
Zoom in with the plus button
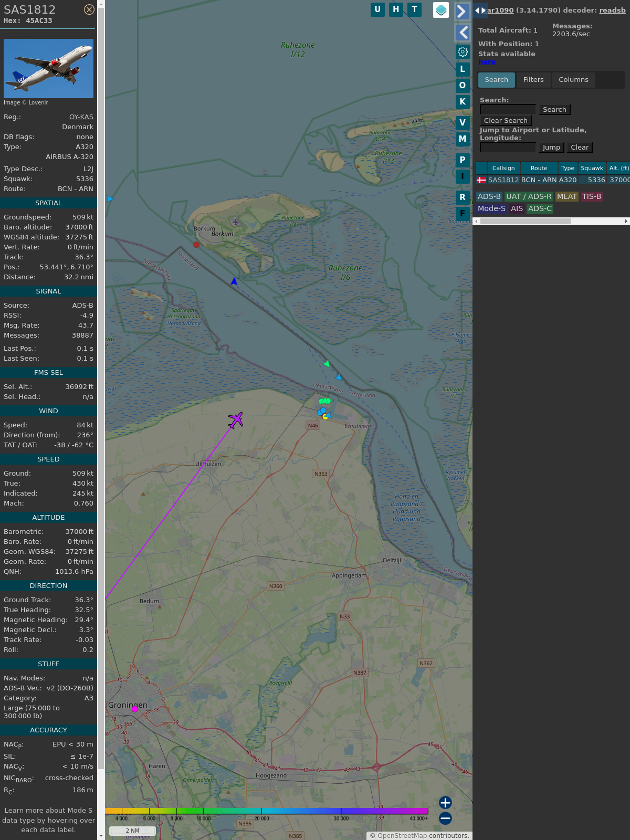click(x=445, y=802)
